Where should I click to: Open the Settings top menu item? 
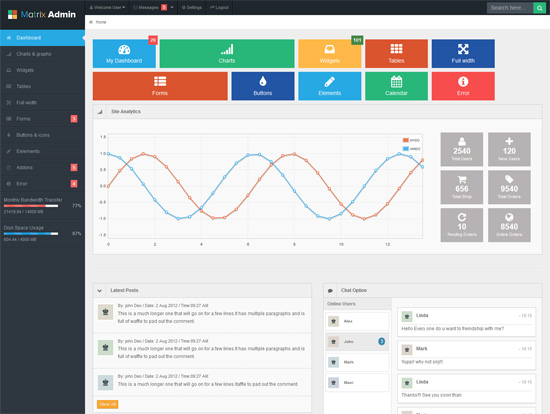point(192,7)
